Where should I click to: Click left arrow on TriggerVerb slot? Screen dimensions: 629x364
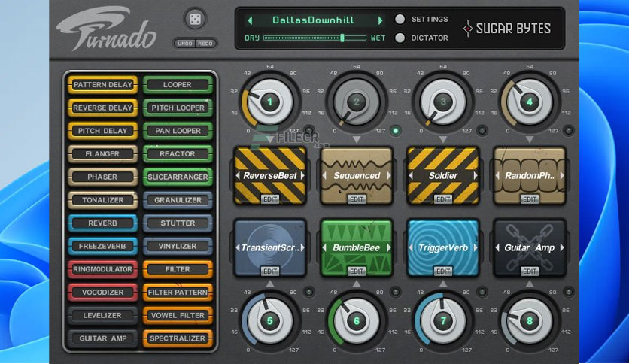tap(411, 247)
